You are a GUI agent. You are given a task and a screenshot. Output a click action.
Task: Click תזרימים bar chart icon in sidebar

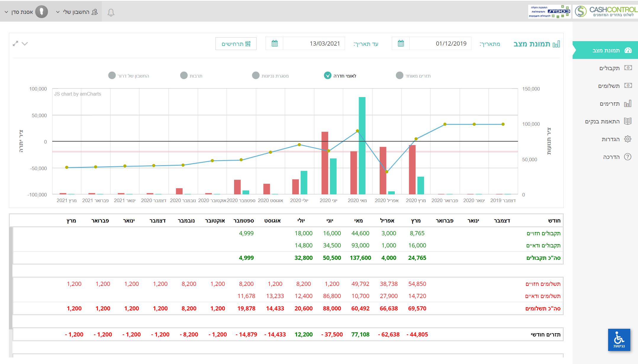[628, 103]
